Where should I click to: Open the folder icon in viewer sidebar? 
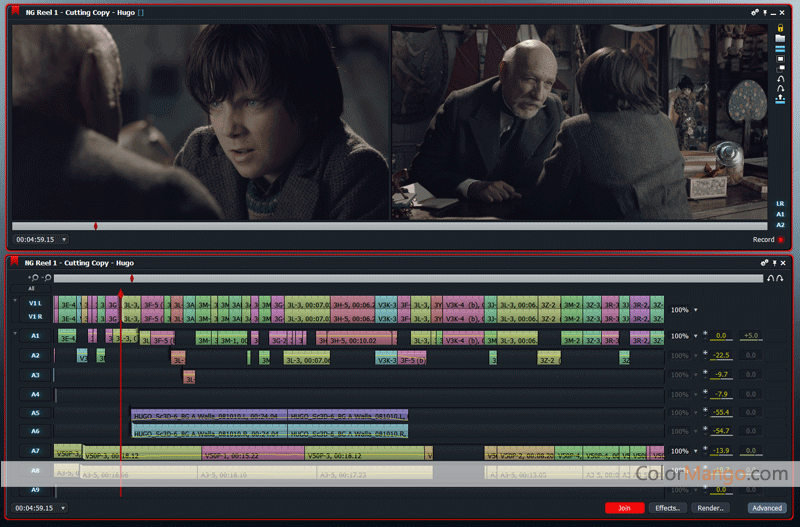[780, 38]
